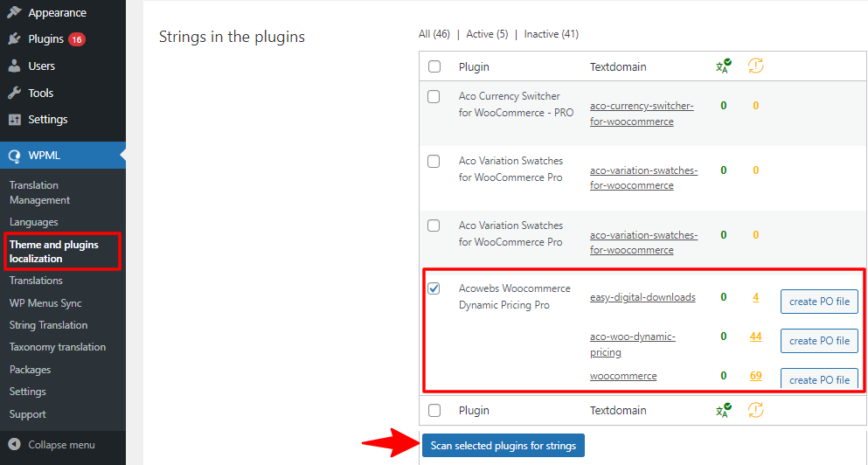This screenshot has width=868, height=465.
Task: Open String Translation submenu item
Action: [x=48, y=325]
